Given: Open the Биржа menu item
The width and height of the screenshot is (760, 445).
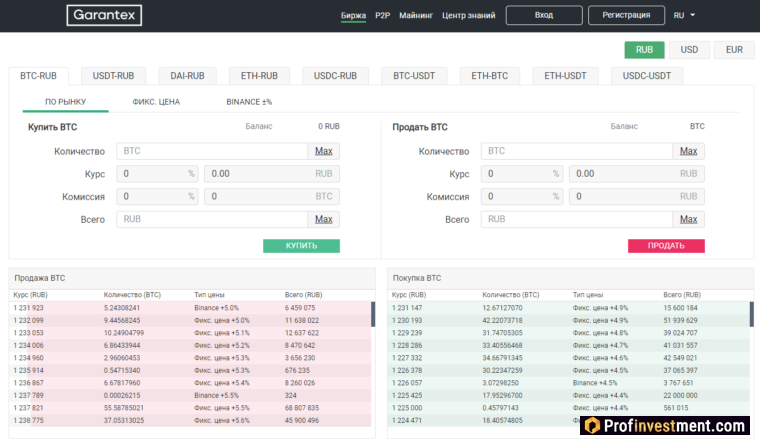Looking at the screenshot, I should (x=353, y=16).
